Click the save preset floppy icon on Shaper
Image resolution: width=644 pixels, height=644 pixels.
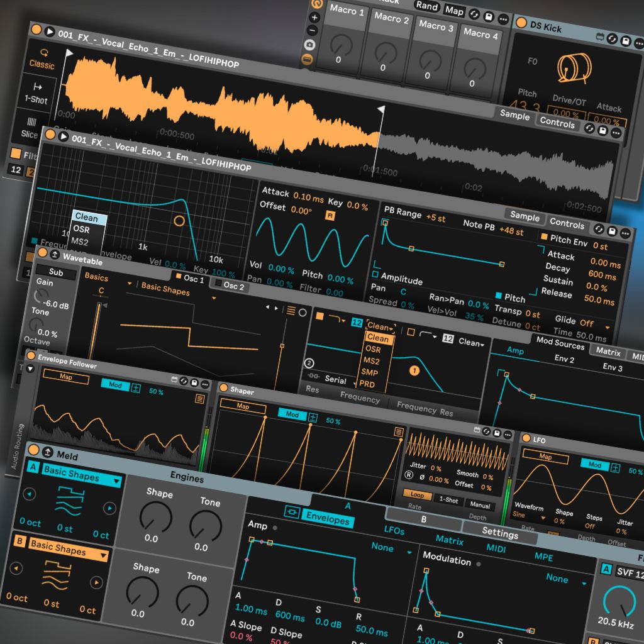496,435
